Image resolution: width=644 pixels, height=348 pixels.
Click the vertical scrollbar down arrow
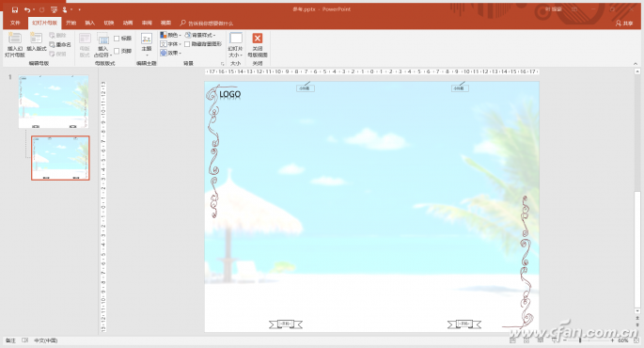(637, 311)
